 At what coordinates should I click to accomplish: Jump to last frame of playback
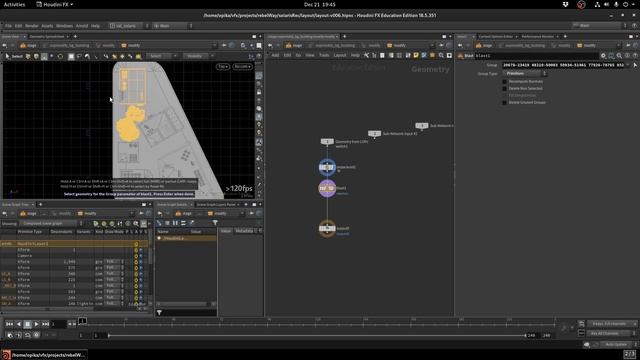(x=45, y=324)
